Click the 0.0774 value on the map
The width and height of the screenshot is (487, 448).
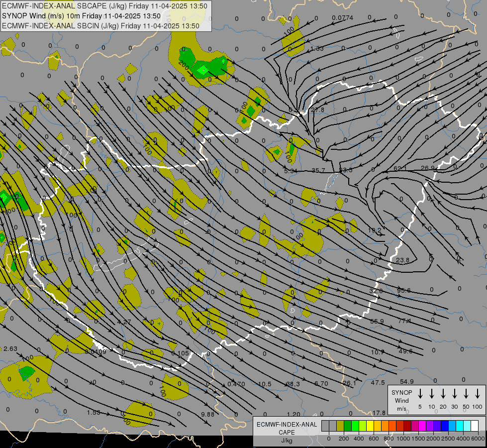click(342, 18)
